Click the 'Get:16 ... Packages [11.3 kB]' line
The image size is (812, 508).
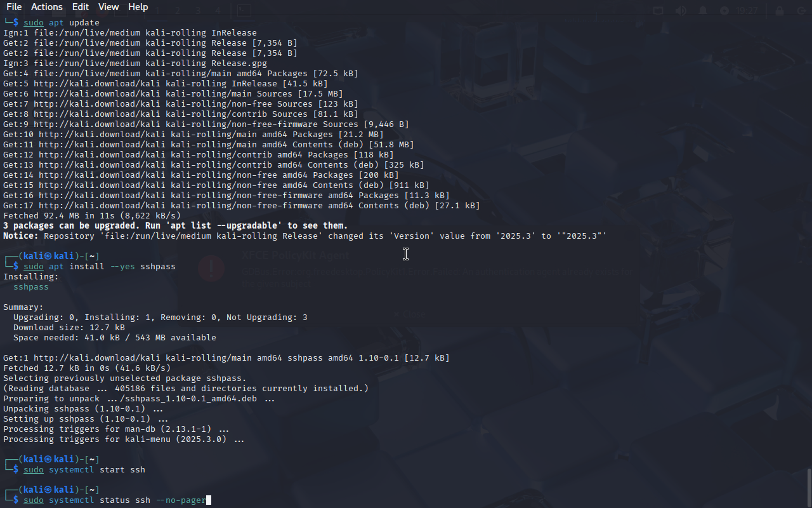pyautogui.click(x=226, y=196)
